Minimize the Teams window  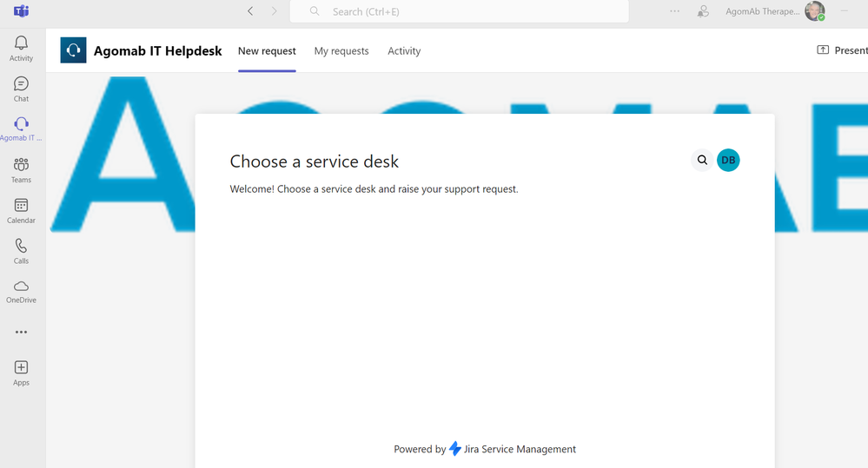click(845, 11)
